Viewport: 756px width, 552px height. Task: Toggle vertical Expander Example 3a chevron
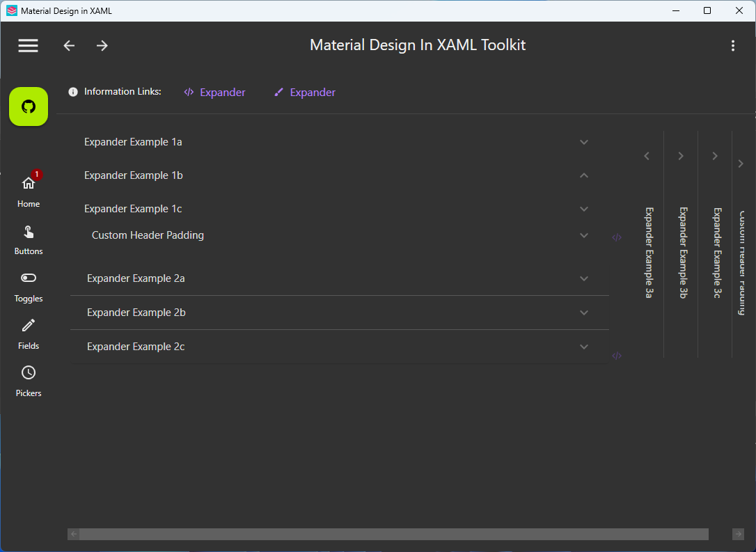(647, 156)
